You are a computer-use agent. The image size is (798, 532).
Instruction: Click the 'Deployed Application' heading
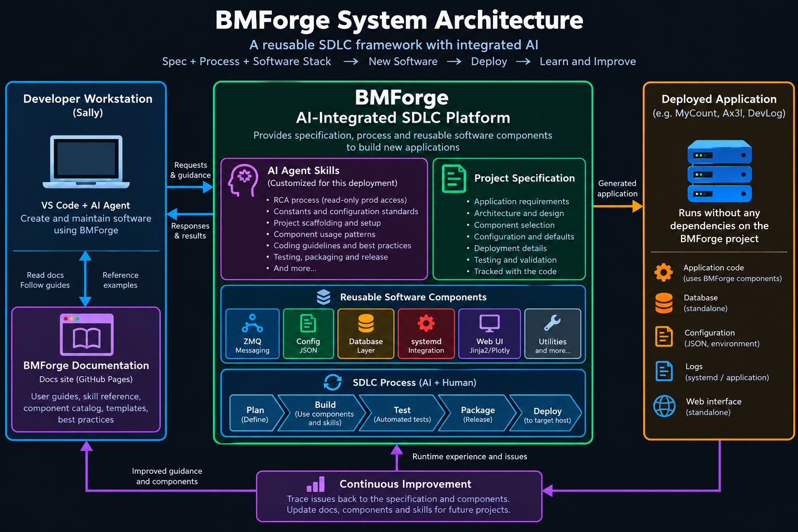click(x=719, y=99)
